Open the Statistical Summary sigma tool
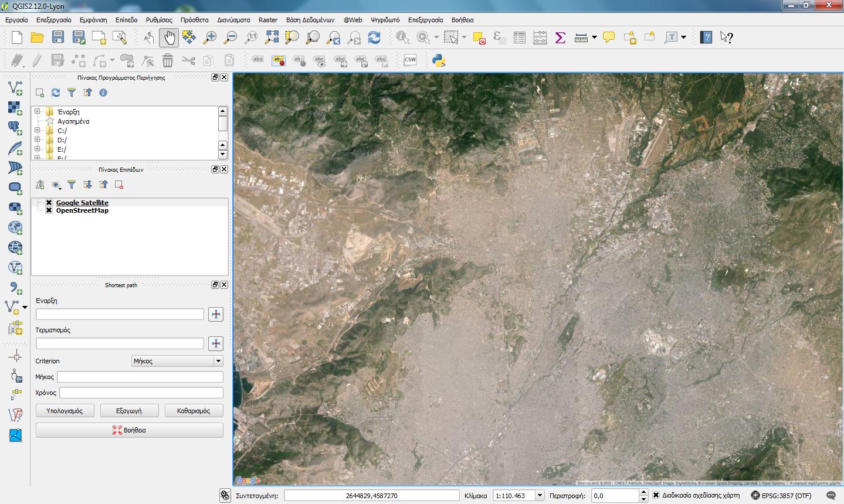The width and height of the screenshot is (844, 504). click(560, 38)
